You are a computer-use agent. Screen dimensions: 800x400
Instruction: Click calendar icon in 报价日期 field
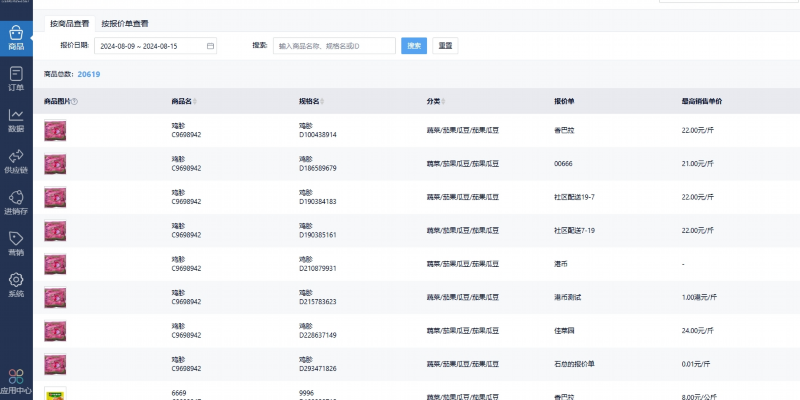point(210,46)
